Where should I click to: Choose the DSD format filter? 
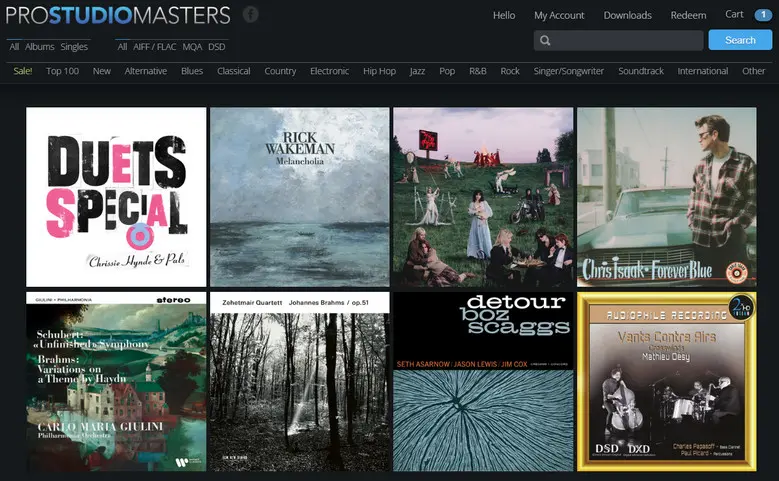tap(217, 47)
